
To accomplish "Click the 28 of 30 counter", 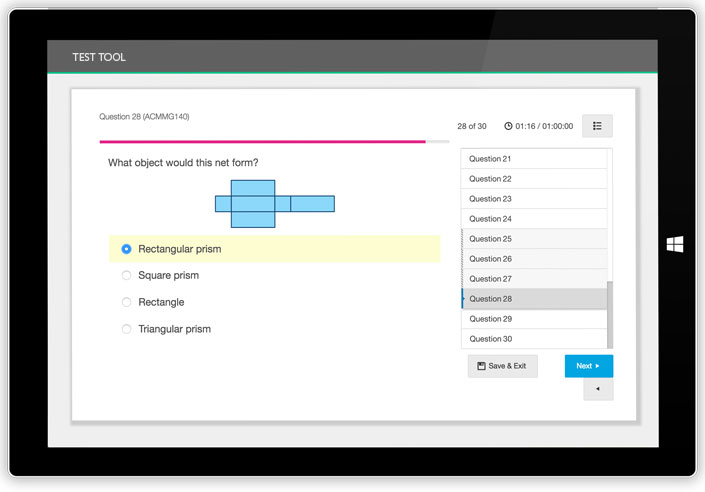I will [472, 126].
